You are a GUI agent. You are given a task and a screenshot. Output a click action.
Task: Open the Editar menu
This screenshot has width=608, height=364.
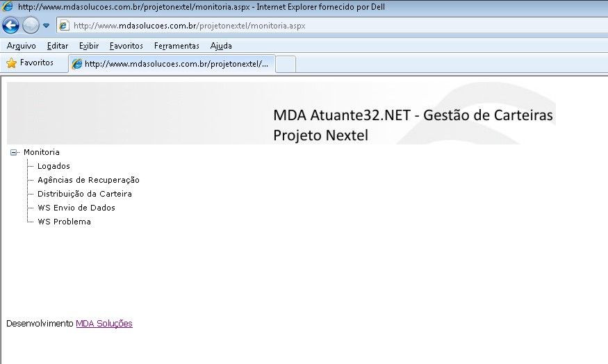click(x=58, y=46)
